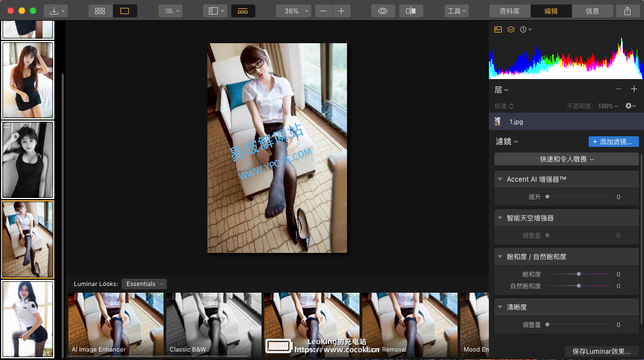Screen dimensions: 644x360
Task: Collapse the 清晰度 filter
Action: point(500,307)
